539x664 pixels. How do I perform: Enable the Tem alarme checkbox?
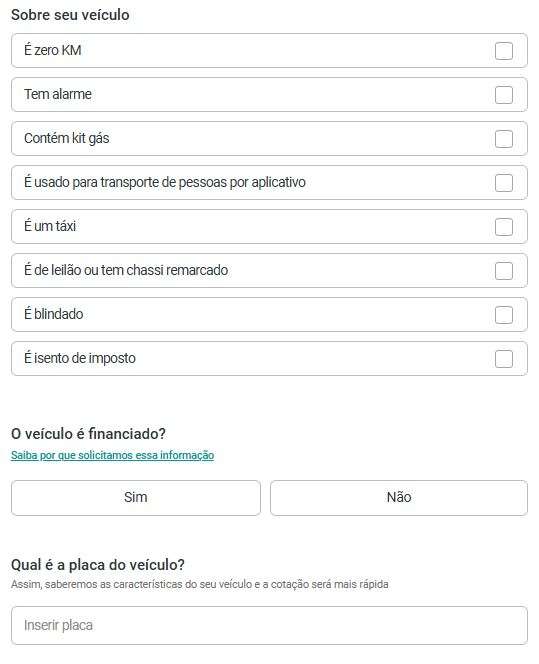(x=503, y=95)
